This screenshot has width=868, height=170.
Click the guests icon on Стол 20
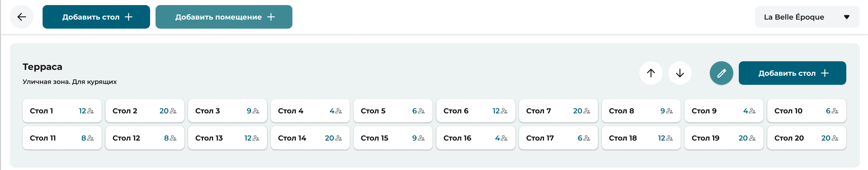835,138
